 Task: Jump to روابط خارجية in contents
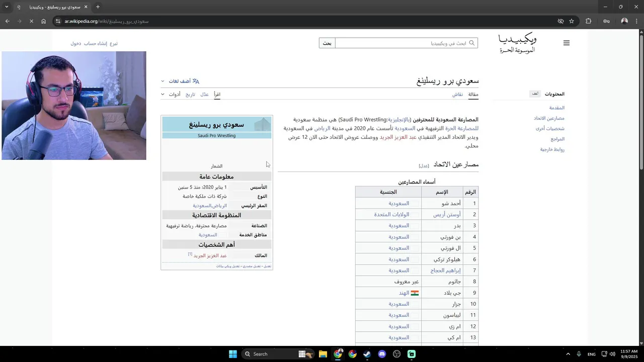point(552,149)
